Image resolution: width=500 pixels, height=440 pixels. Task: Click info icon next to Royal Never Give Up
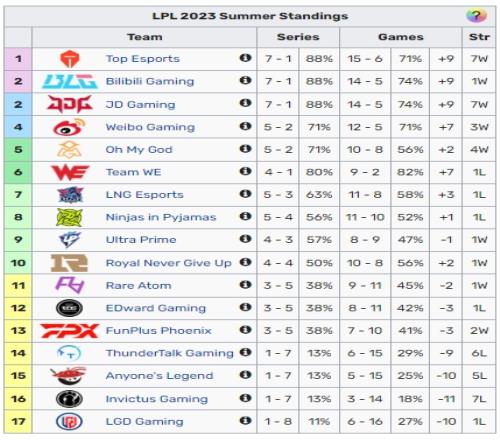coord(245,262)
